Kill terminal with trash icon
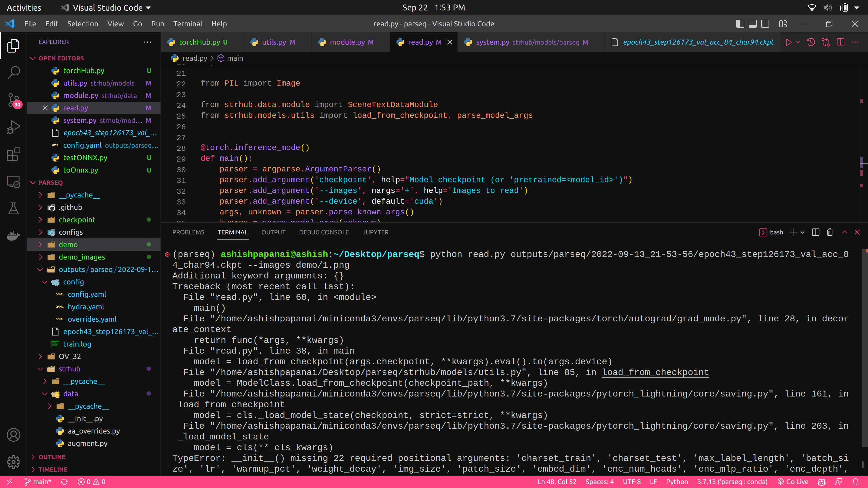This screenshot has height=488, width=868. click(x=830, y=232)
